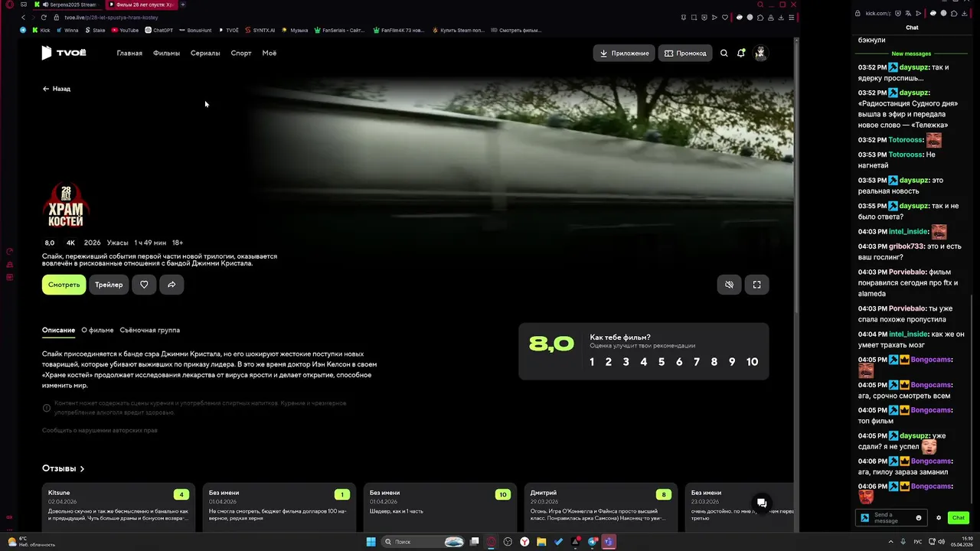Image resolution: width=980 pixels, height=551 pixels.
Task: Open notifications bell in TVOЁ header
Action: tap(741, 53)
